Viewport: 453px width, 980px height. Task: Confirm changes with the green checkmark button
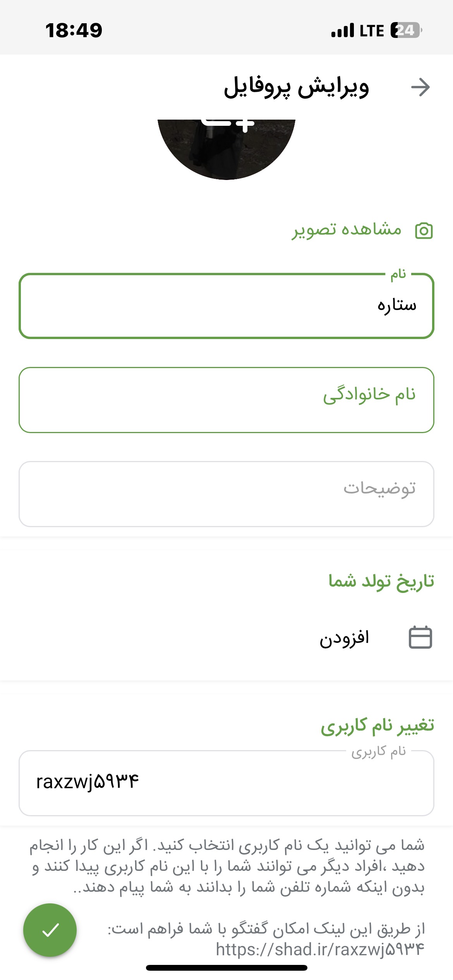click(50, 930)
